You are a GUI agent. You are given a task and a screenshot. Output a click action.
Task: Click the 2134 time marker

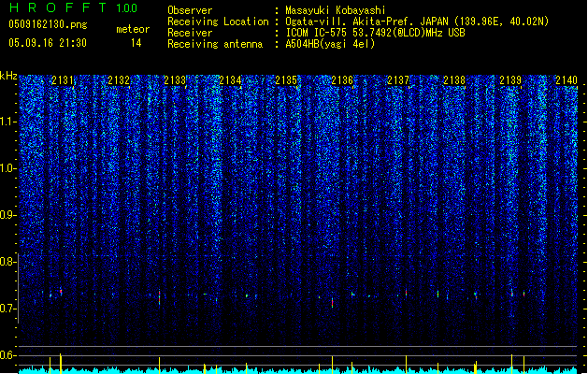point(231,80)
